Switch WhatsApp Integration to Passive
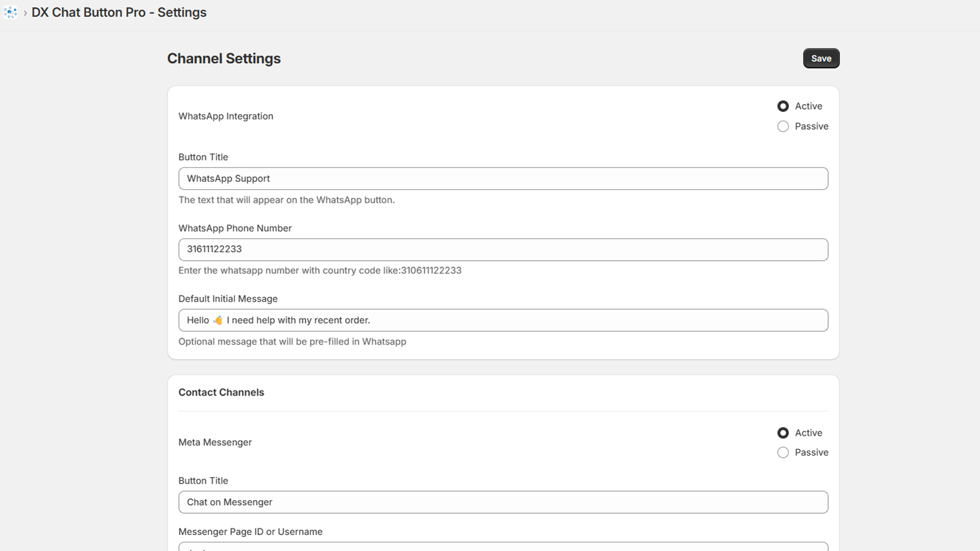This screenshot has height=551, width=980. [783, 126]
